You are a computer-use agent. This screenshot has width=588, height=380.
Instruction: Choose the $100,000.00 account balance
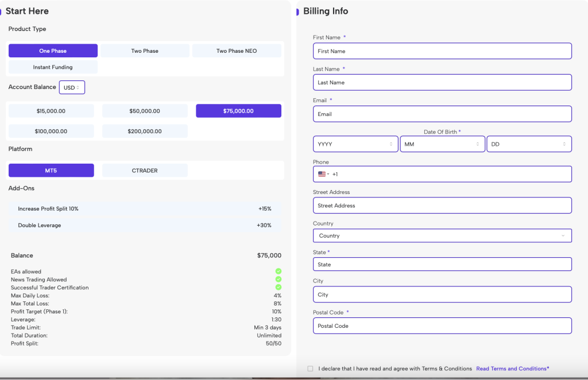point(51,131)
